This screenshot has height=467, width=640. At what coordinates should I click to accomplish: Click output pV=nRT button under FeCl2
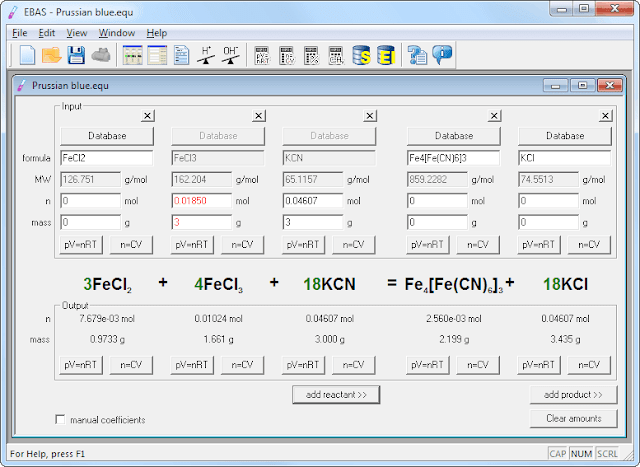pos(81,365)
